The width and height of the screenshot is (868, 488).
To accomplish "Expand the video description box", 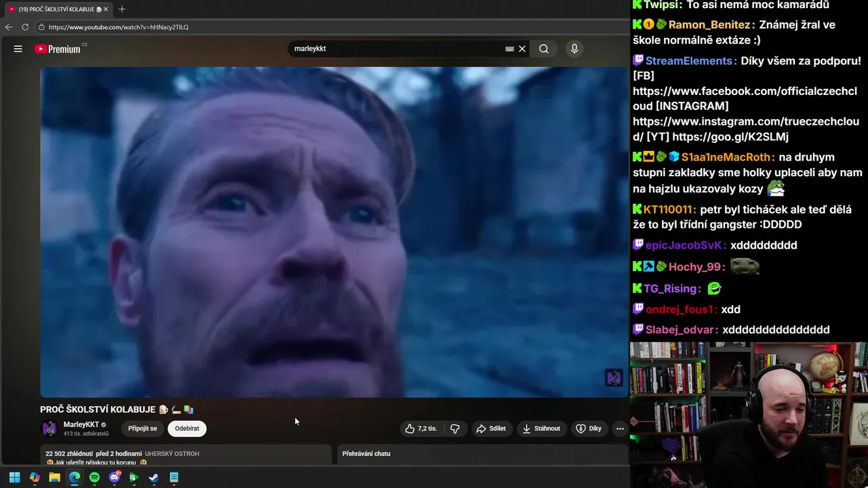I will tap(186, 455).
